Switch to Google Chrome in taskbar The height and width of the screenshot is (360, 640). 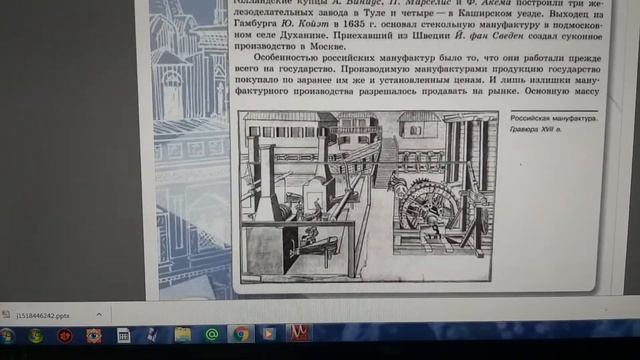(241, 334)
